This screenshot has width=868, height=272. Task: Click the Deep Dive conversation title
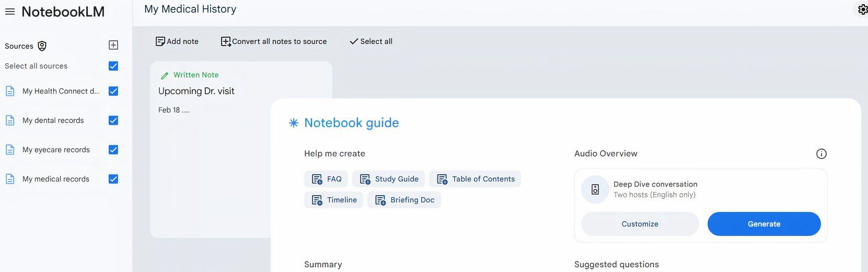coord(655,184)
